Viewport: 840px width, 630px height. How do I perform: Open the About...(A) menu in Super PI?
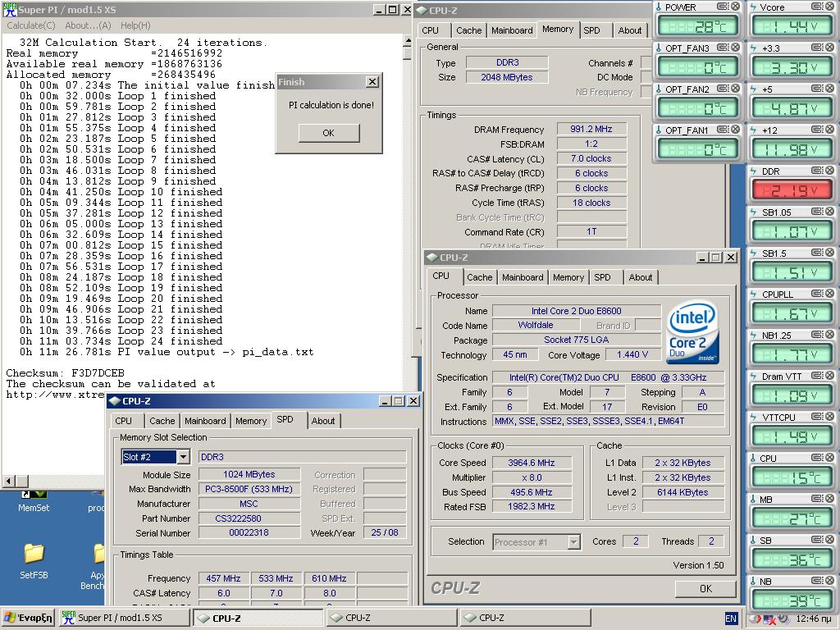tap(88, 25)
